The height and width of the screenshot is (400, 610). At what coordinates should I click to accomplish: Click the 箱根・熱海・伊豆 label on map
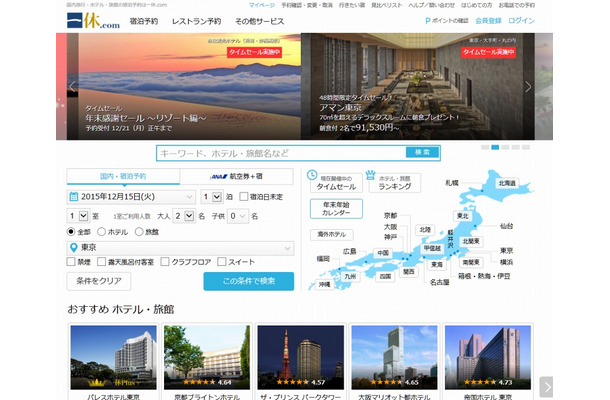(x=484, y=276)
